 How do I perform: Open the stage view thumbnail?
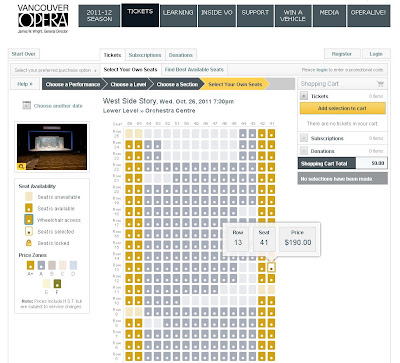tap(52, 147)
